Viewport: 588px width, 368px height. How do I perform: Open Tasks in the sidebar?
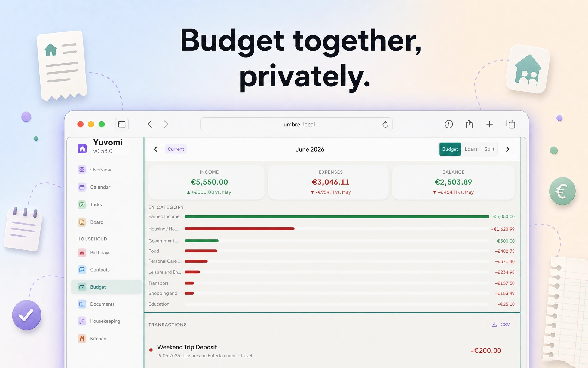[96, 204]
